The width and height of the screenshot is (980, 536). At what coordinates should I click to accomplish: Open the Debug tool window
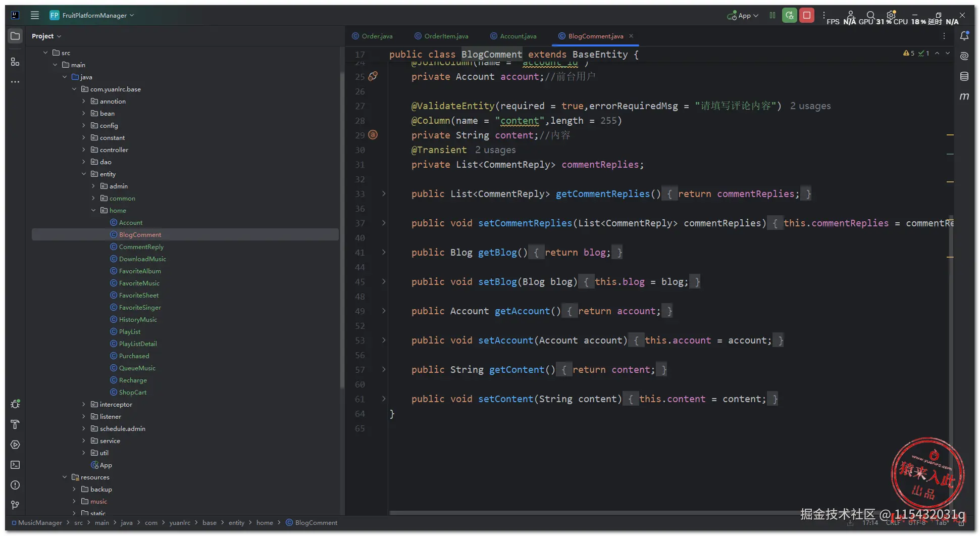pyautogui.click(x=15, y=404)
